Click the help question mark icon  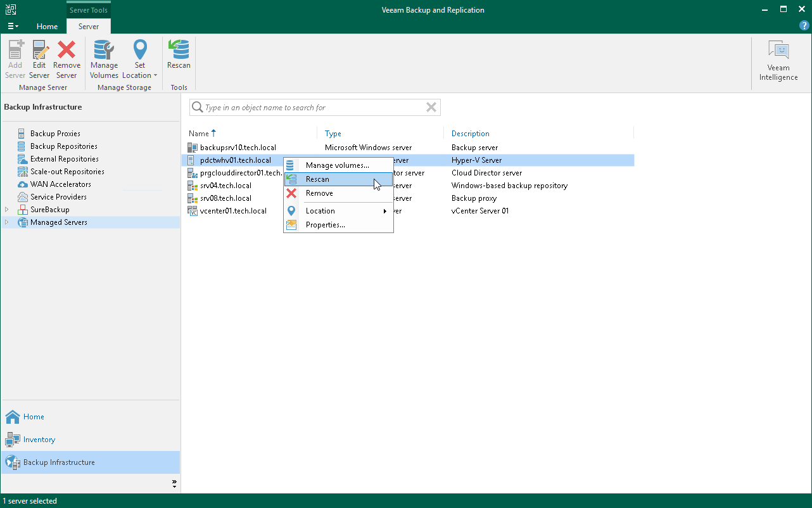(804, 26)
